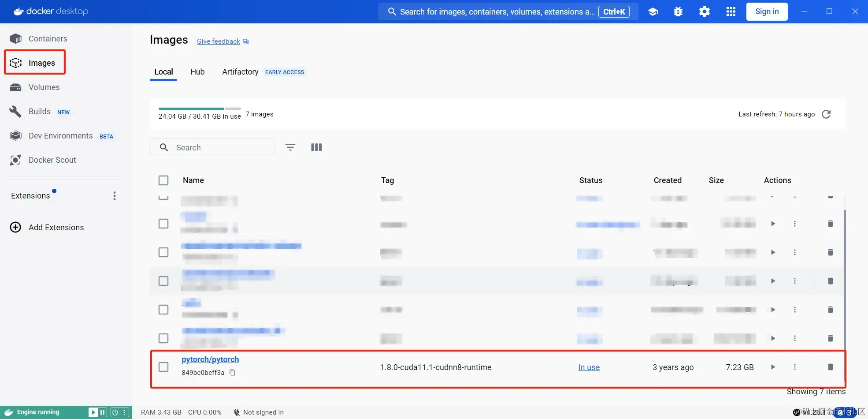Click the 1.8.0-cuda11.1-cudnn8-runtime tag text
Screen dimensions: 868x419
click(x=435, y=367)
